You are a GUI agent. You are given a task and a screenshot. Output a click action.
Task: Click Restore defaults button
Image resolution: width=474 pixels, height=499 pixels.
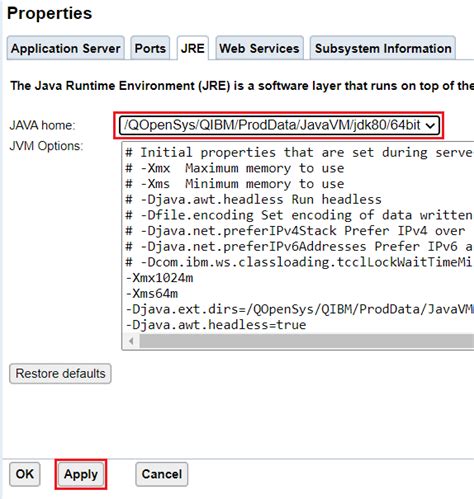[60, 373]
